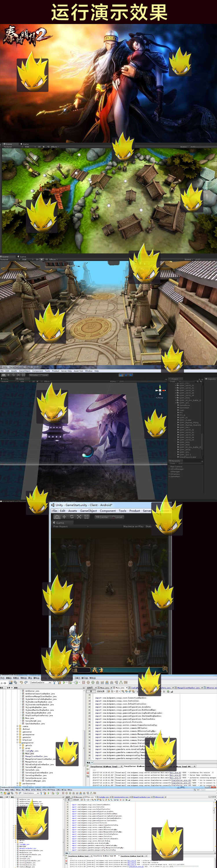Select Rect tool in enlarged Unity window
Image resolution: width=217 pixels, height=868 pixels.
pyautogui.click(x=86, y=517)
